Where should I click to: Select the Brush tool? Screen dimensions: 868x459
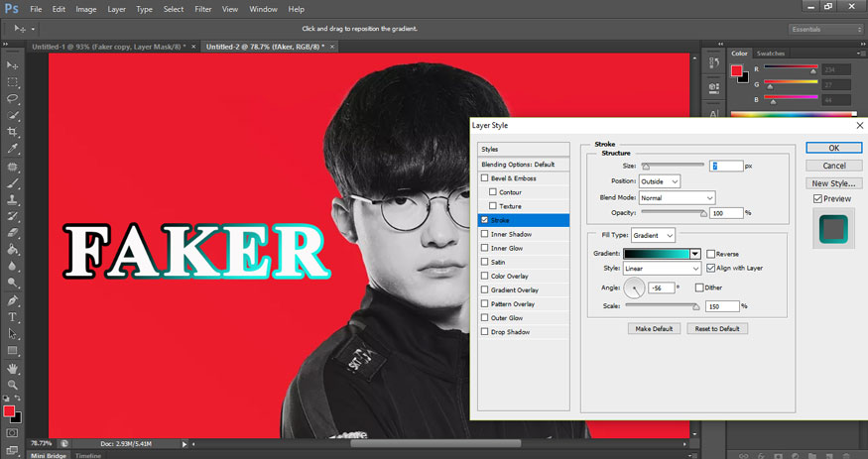point(12,183)
